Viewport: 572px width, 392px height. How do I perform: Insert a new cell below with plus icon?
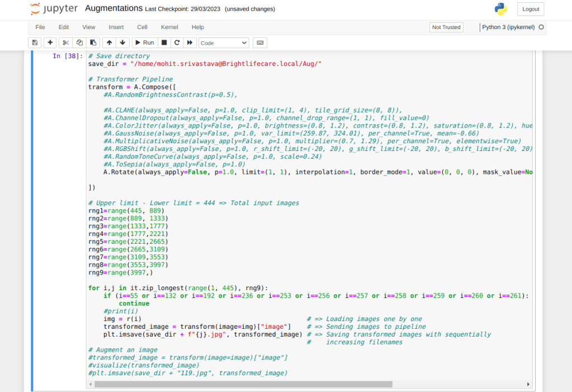[x=50, y=42]
